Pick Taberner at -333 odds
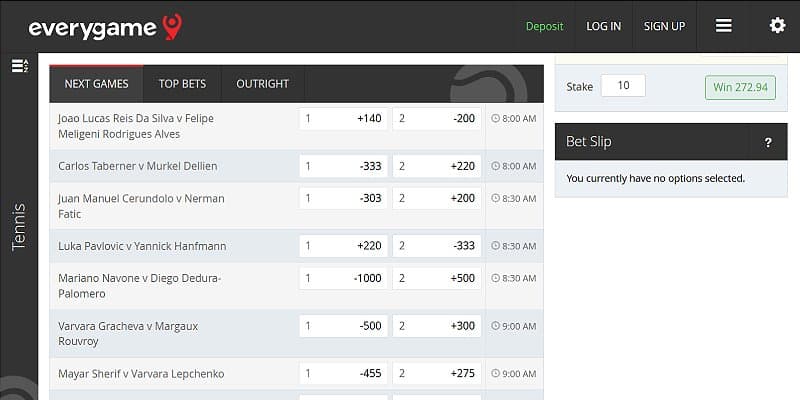This screenshot has width=800, height=400. click(343, 166)
